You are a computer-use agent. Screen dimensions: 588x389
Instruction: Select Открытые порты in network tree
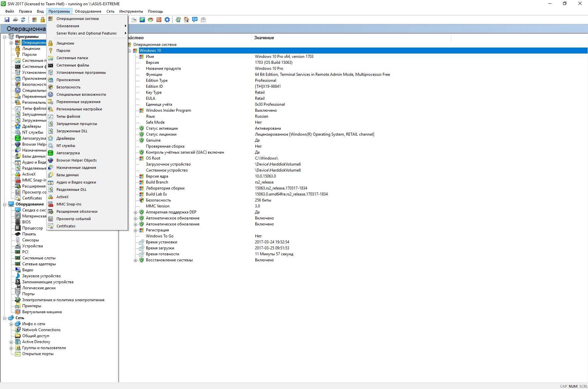pyautogui.click(x=38, y=354)
